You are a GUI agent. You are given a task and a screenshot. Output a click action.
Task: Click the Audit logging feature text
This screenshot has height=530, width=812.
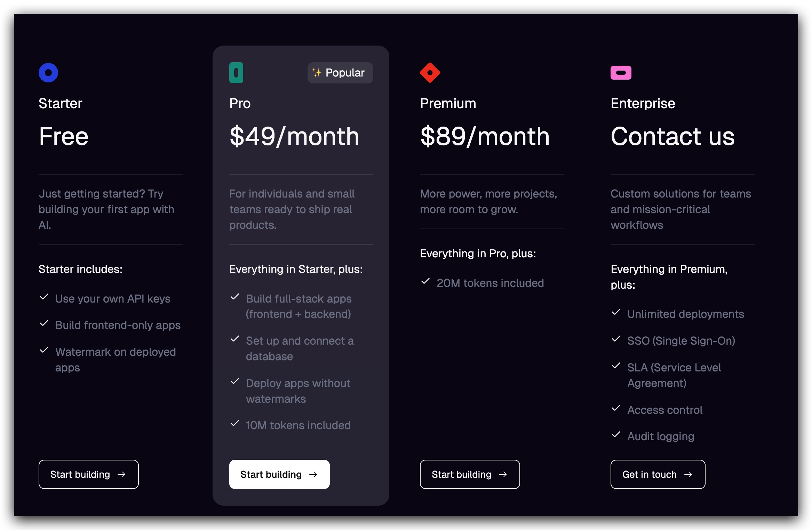tap(661, 436)
